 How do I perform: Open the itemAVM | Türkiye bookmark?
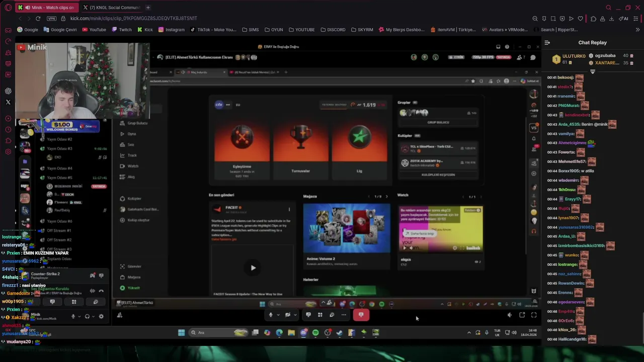tap(453, 30)
